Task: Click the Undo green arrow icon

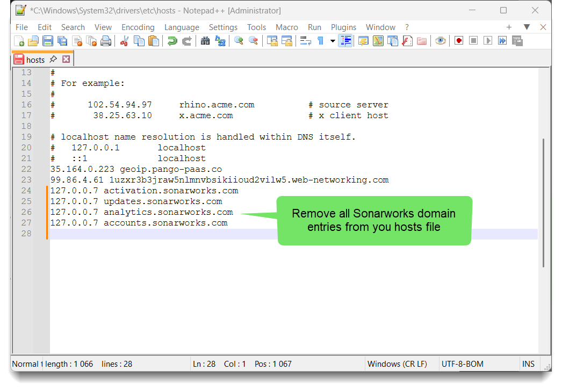Action: click(172, 41)
